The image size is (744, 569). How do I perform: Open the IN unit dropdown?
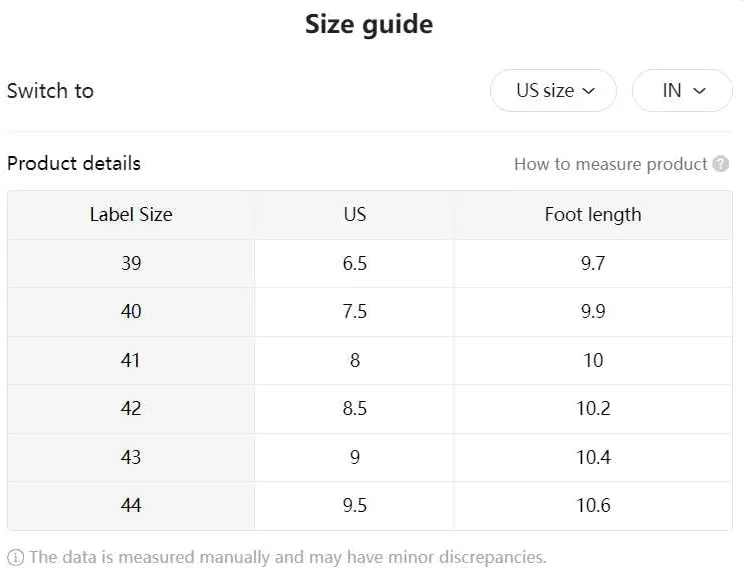click(x=682, y=91)
